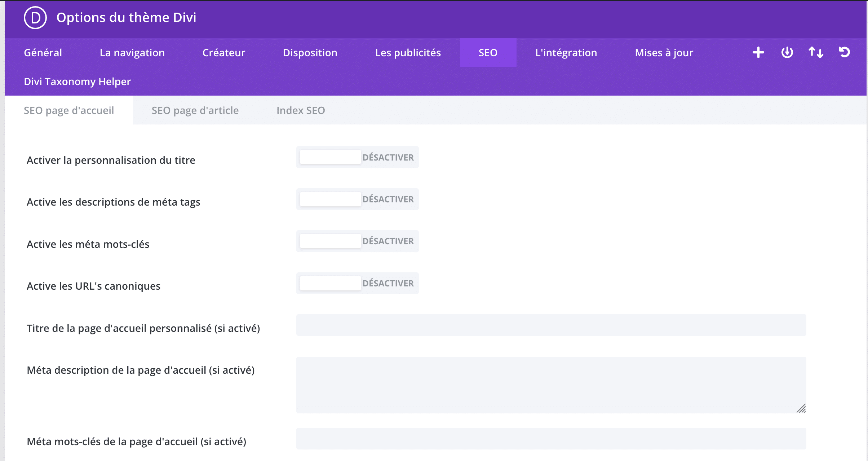Click the homepage méta mots-clés input field
This screenshot has width=868, height=461.
tap(551, 439)
